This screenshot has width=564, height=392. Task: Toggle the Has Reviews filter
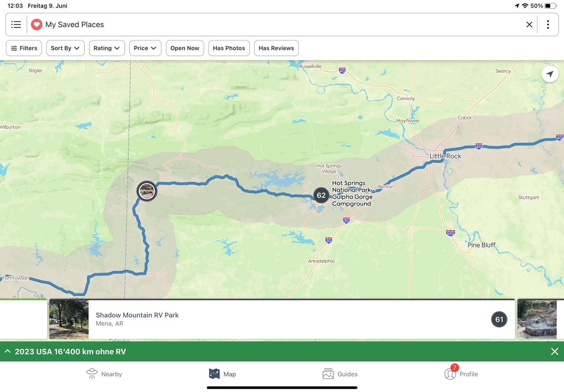[276, 48]
